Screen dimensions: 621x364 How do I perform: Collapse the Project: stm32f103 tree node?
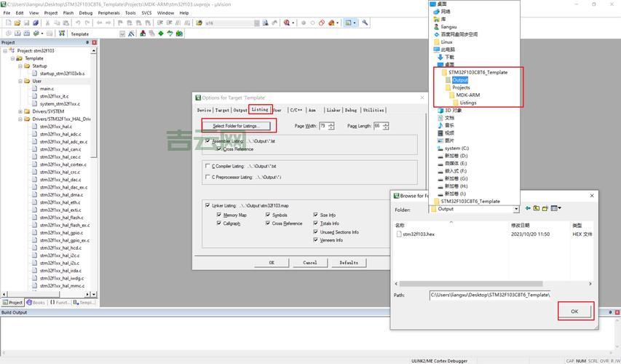[x=5, y=51]
